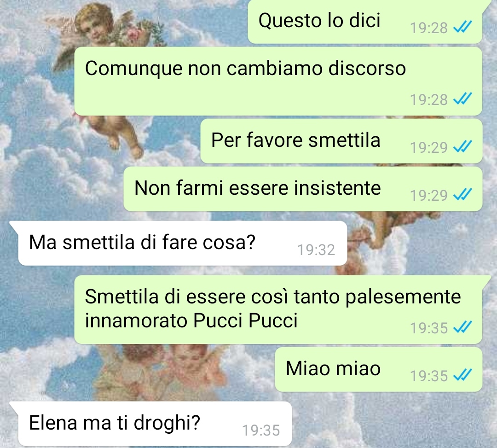The width and height of the screenshot is (497, 448).
Task: Tap read ticks on 'Non farmi essere insistente'
Action: pyautogui.click(x=462, y=194)
